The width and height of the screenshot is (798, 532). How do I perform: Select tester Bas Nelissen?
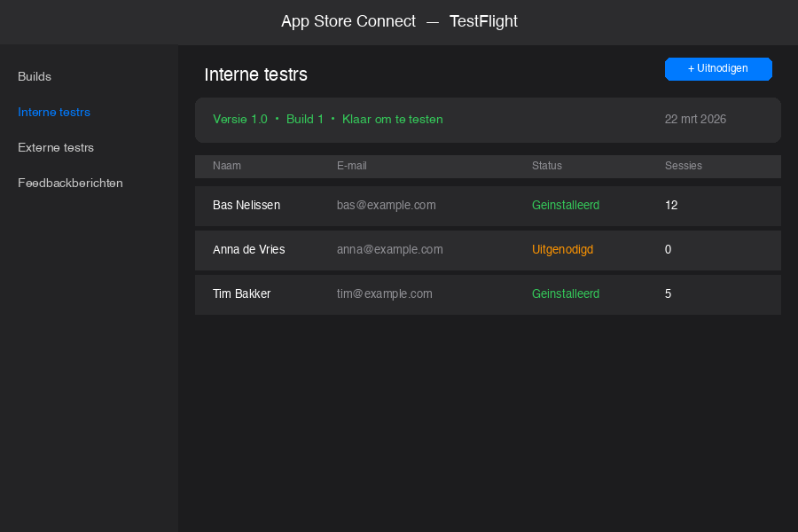[x=246, y=205]
